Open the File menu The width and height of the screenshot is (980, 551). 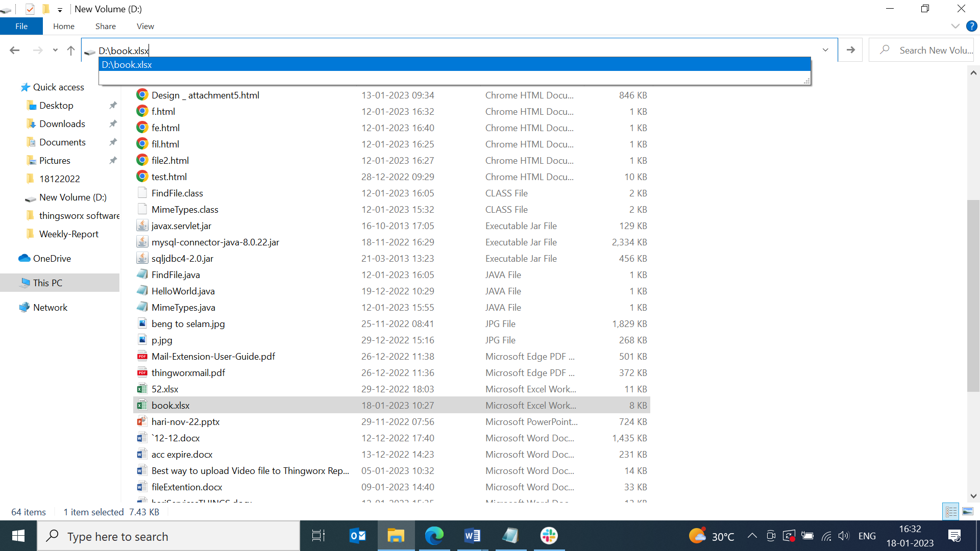21,26
